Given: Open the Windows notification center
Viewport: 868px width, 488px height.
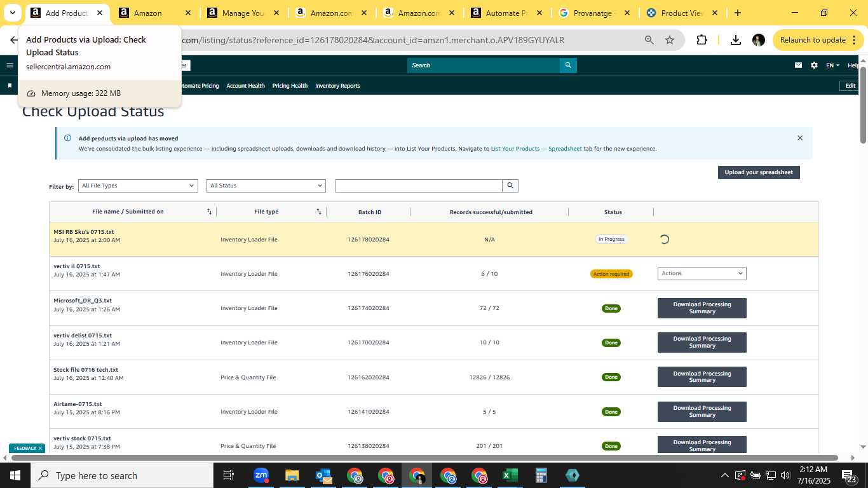Looking at the screenshot, I should point(848,476).
